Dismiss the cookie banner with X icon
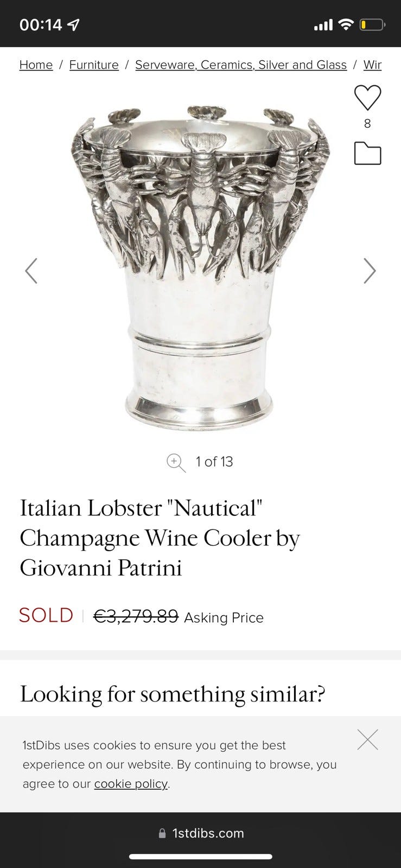 point(367,740)
